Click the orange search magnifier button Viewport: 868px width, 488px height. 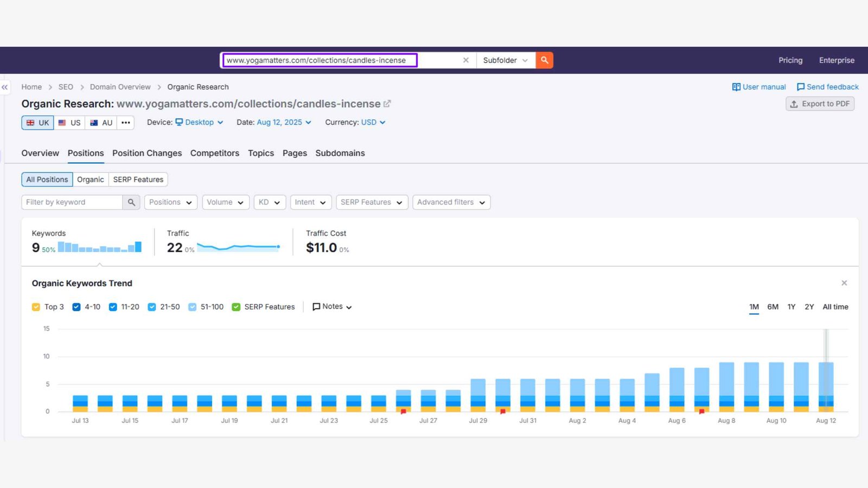click(544, 60)
